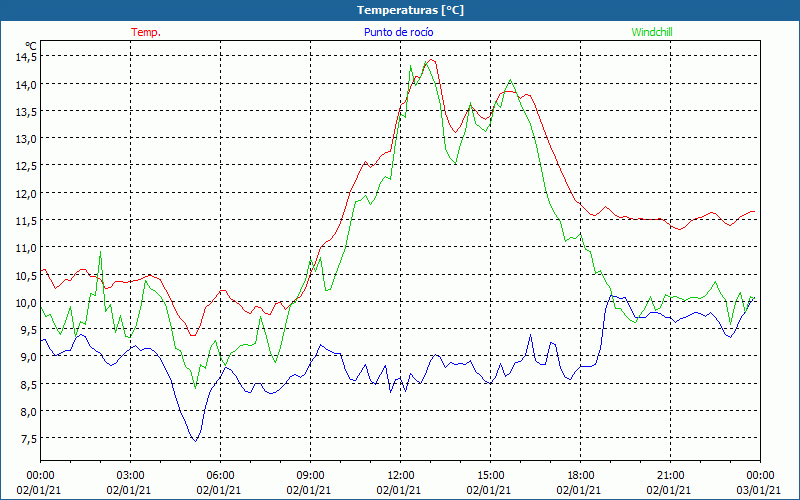Click the 11,0 y-axis value
Image resolution: width=800 pixels, height=500 pixels.
pyautogui.click(x=26, y=248)
